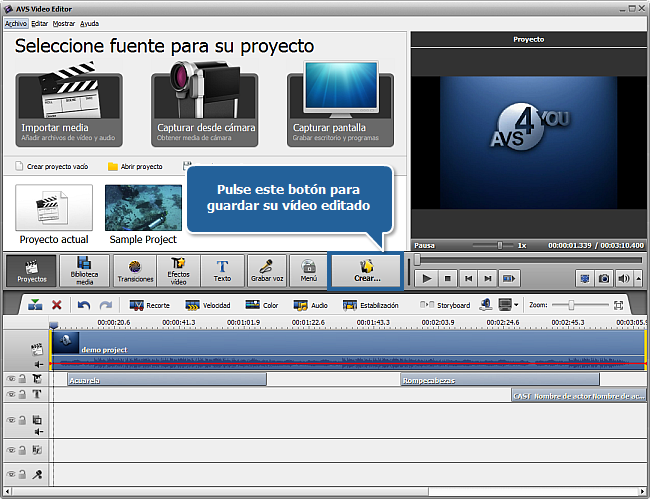650x499 pixels.
Task: Adjust the timeline Zoom slider
Action: point(571,305)
